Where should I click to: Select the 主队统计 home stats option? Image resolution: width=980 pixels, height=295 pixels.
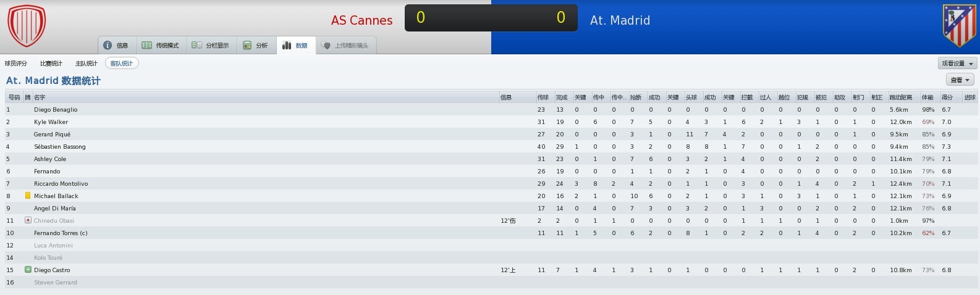[x=87, y=63]
